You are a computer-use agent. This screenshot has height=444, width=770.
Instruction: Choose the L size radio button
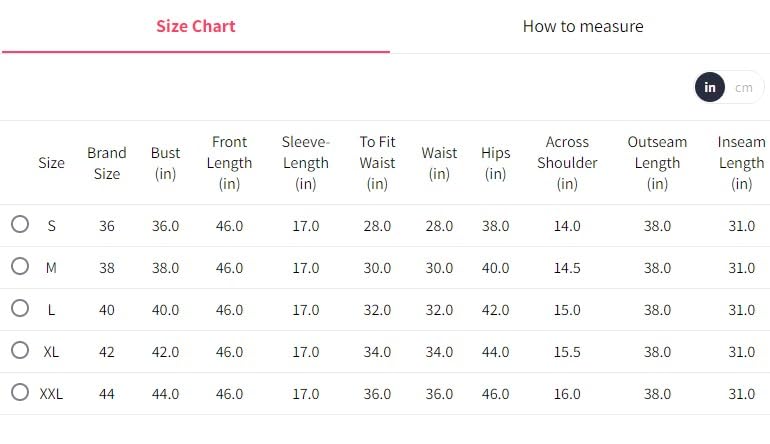tap(20, 309)
